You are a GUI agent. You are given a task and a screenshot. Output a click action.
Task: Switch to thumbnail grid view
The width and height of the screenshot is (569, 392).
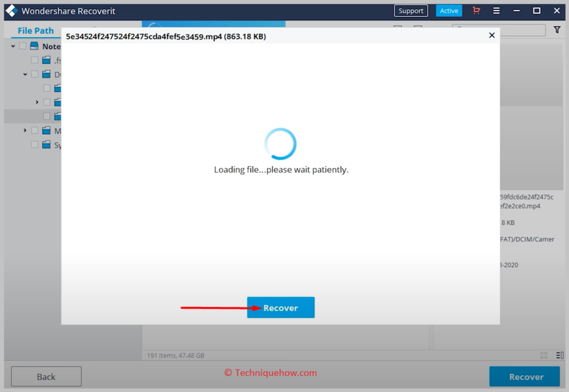[x=543, y=355]
